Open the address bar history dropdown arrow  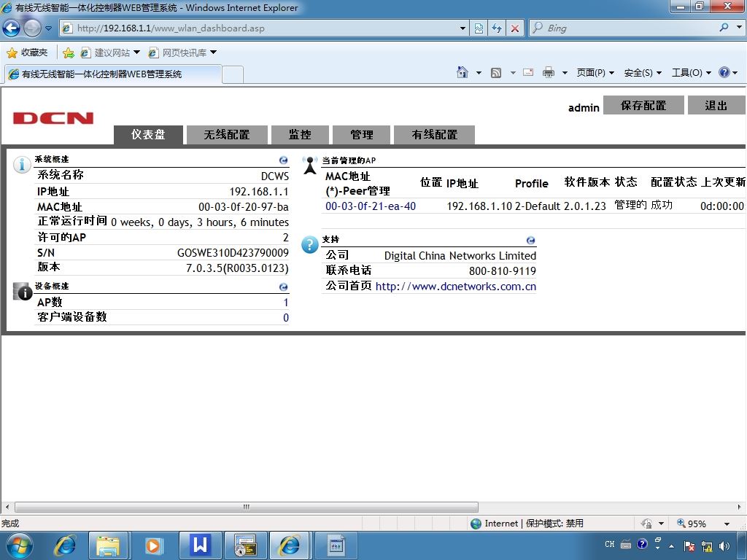(462, 28)
